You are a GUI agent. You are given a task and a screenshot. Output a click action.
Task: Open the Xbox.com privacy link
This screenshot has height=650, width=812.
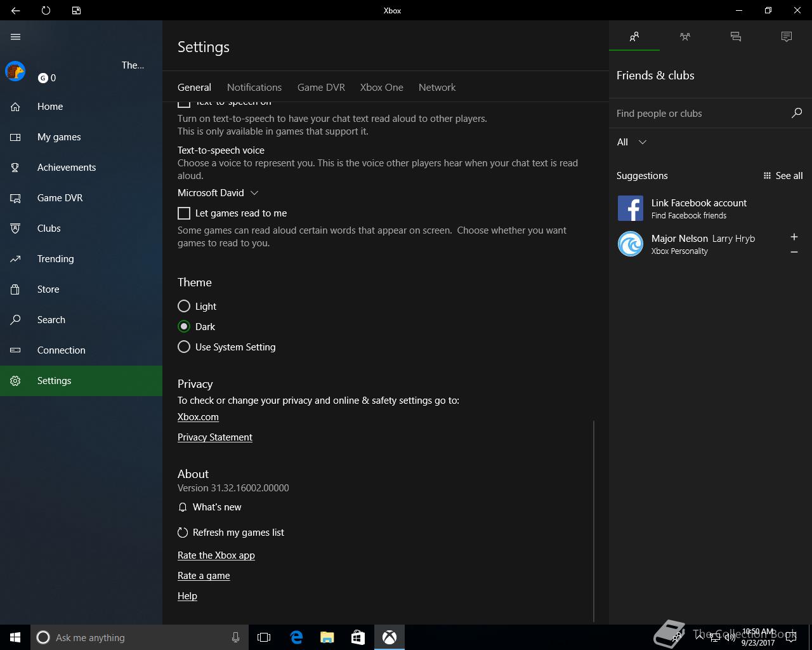[198, 417]
